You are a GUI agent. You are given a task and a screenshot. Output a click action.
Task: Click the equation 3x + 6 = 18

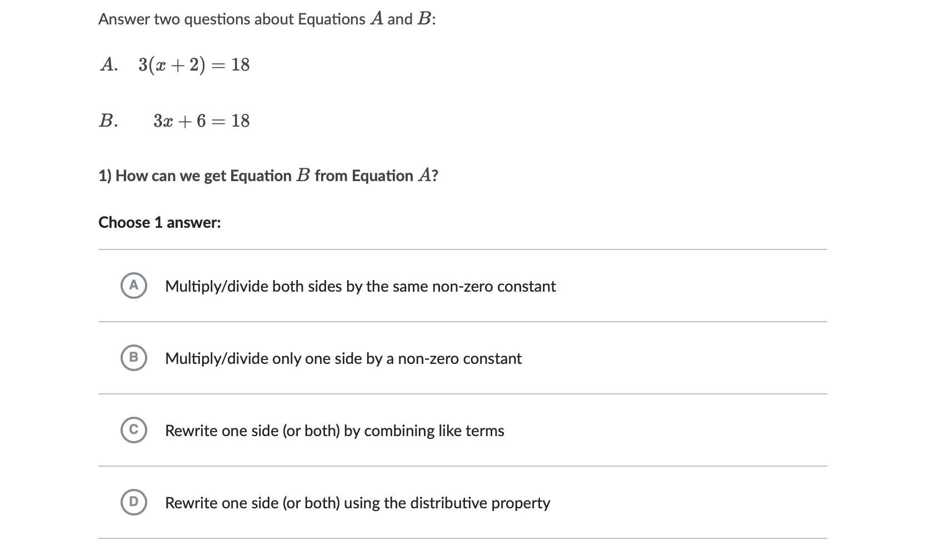point(201,121)
